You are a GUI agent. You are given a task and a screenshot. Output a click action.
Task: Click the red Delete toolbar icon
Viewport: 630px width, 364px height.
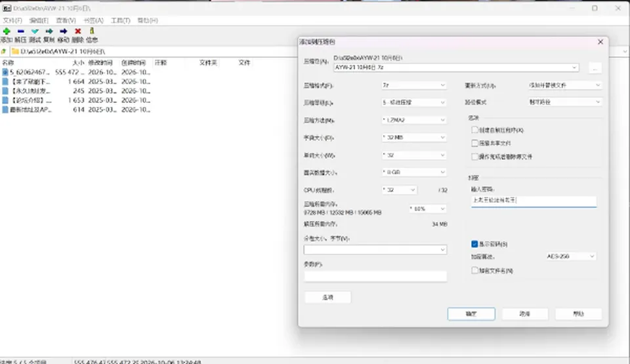[x=78, y=31]
